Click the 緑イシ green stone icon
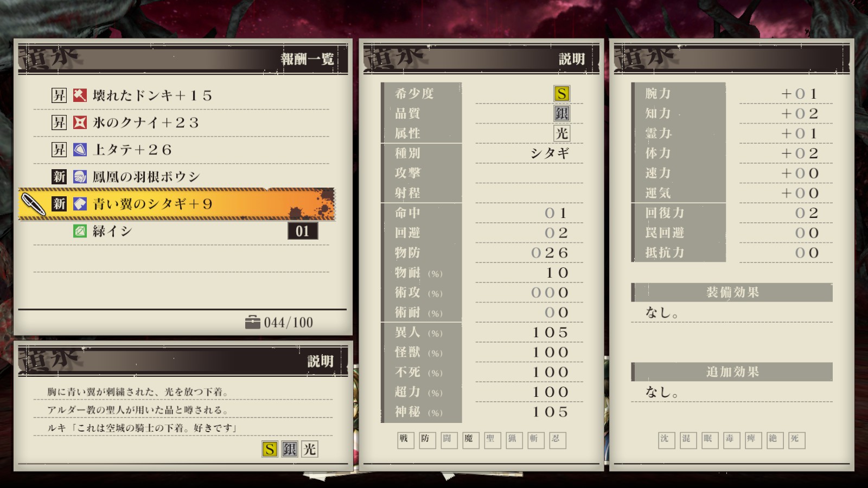 pyautogui.click(x=80, y=231)
